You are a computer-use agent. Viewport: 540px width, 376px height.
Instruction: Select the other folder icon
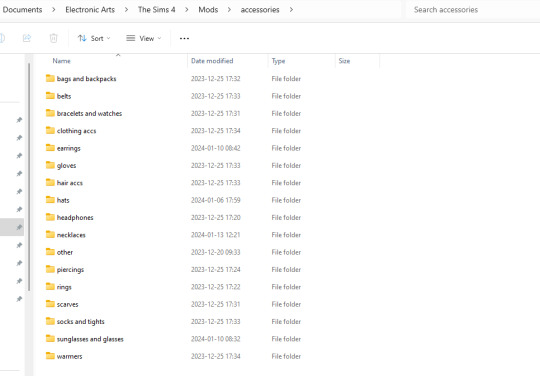pos(50,252)
